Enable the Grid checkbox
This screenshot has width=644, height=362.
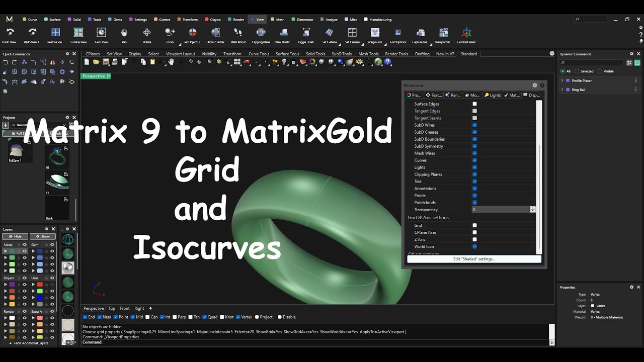[474, 225]
